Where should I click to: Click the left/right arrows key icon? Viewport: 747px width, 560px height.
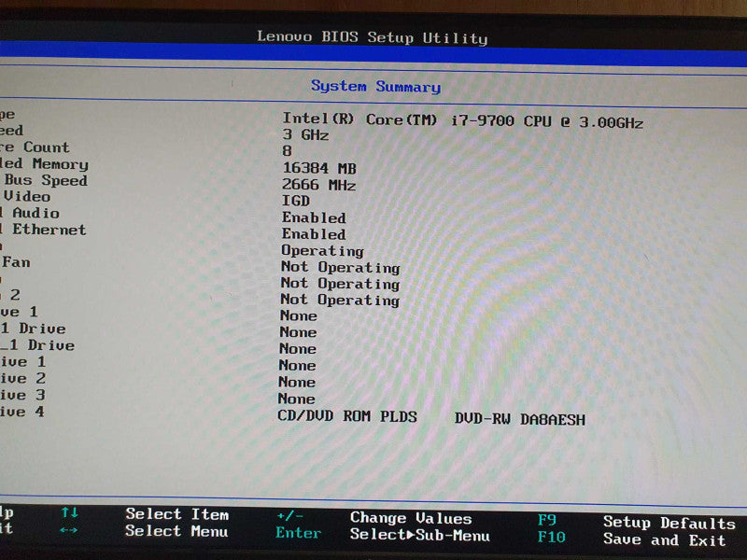click(69, 529)
